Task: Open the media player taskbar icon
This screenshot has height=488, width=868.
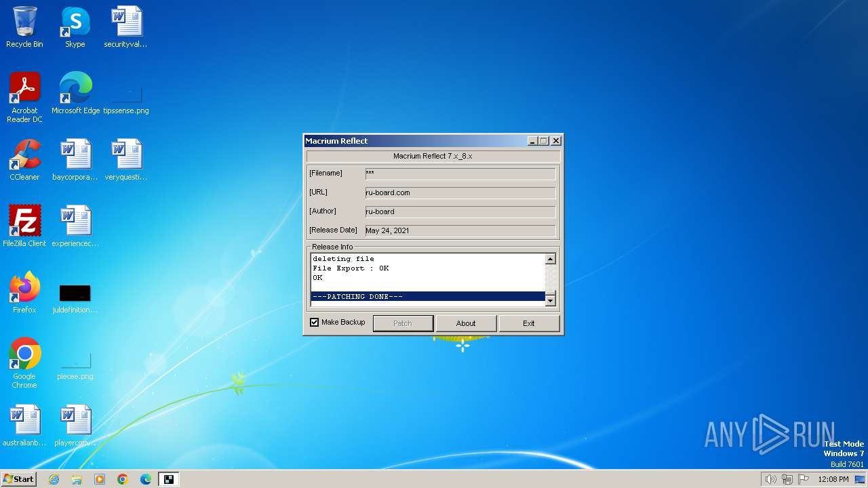Action: pos(100,479)
